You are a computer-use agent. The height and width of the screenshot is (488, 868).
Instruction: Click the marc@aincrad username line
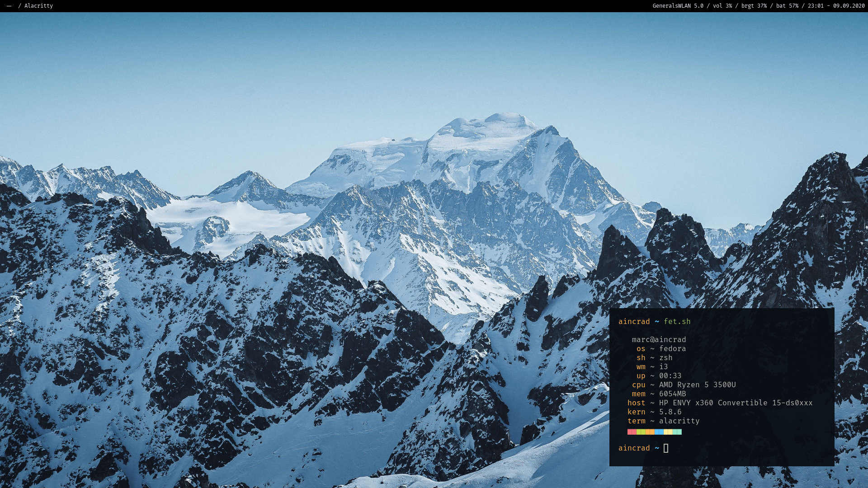(x=659, y=340)
